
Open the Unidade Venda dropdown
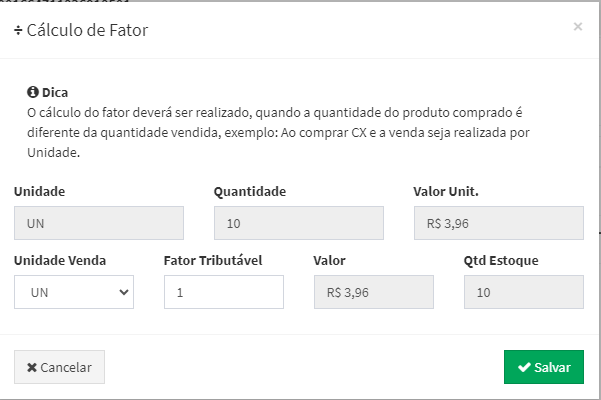pos(74,292)
